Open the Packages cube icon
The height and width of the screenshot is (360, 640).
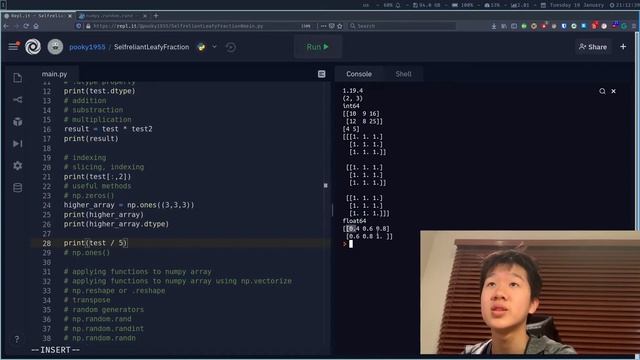[18, 122]
